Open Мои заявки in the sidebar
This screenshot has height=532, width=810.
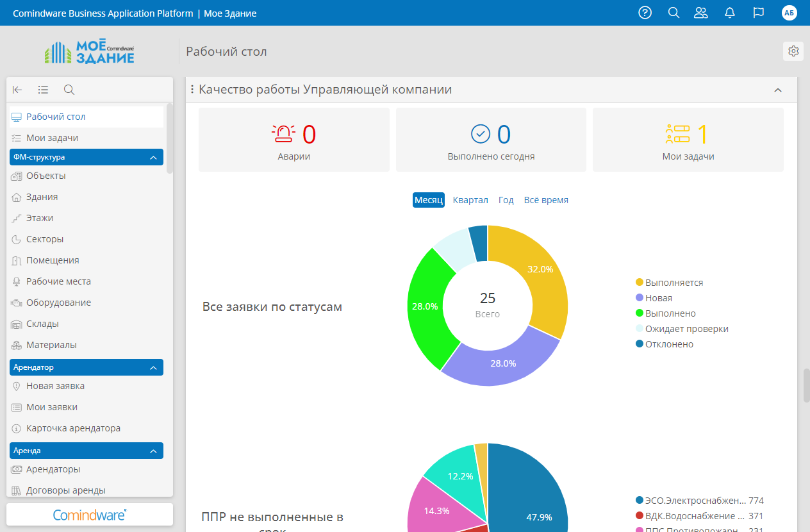87,407
